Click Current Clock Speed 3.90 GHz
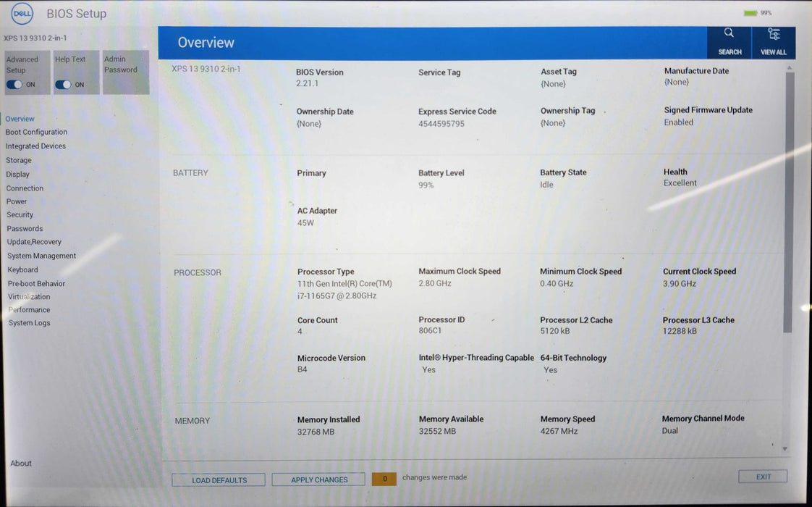812x507 pixels. (x=680, y=284)
